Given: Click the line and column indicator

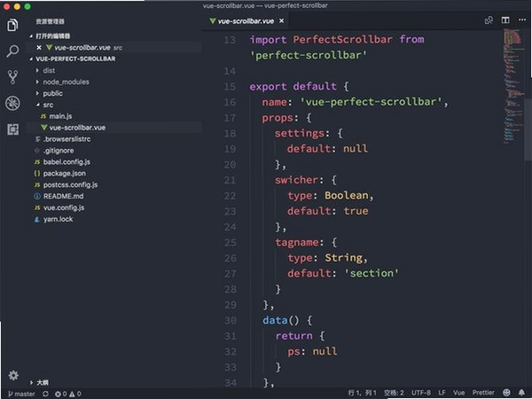Looking at the screenshot, I should pos(363,393).
